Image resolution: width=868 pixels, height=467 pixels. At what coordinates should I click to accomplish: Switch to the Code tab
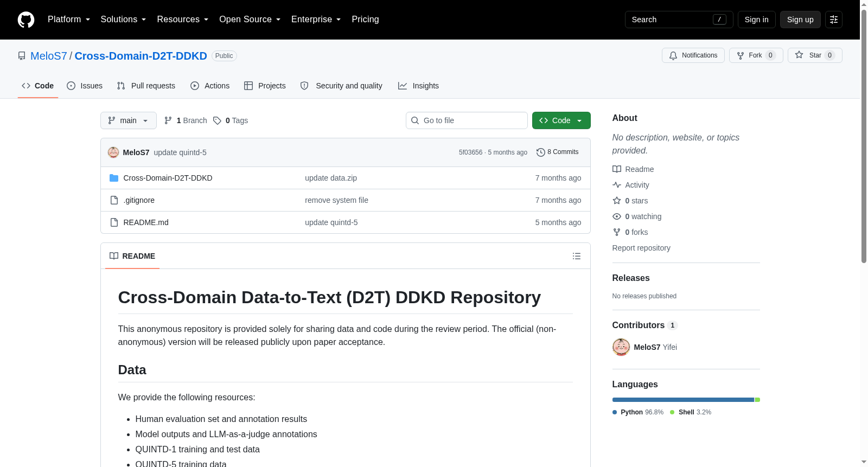(38, 86)
